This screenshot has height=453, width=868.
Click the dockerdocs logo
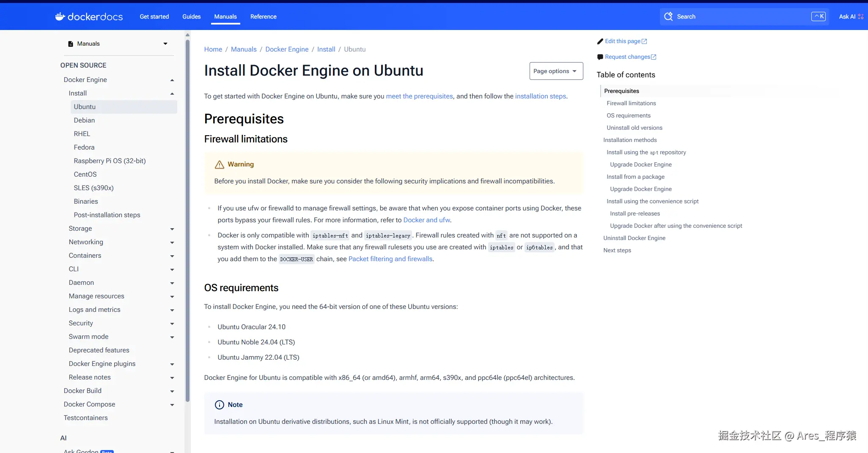click(x=89, y=16)
